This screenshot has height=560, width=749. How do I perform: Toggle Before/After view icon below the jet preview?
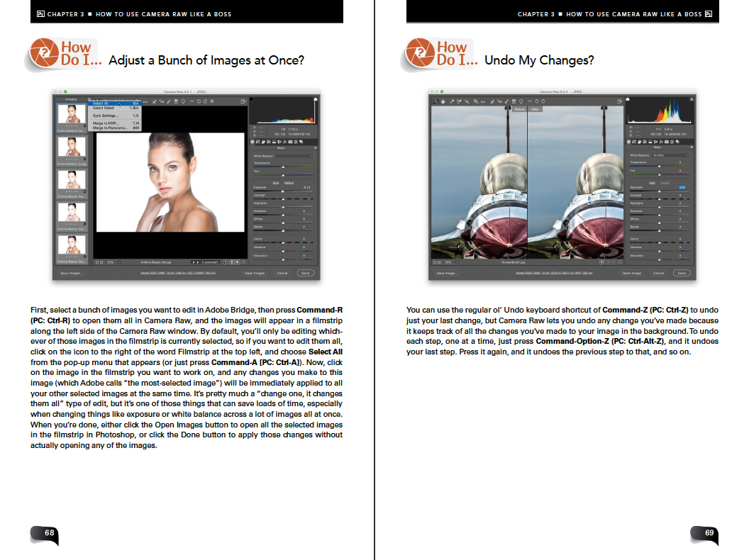[x=601, y=262]
